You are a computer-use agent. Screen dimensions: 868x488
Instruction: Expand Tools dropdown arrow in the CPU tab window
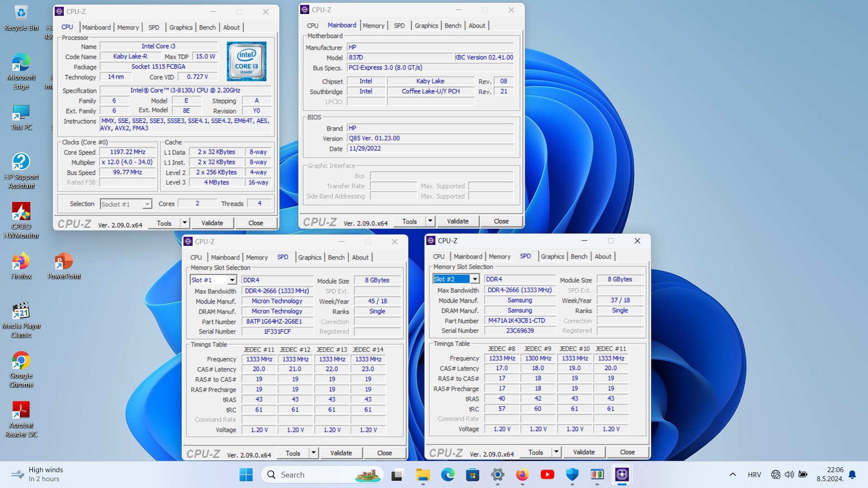pos(184,223)
